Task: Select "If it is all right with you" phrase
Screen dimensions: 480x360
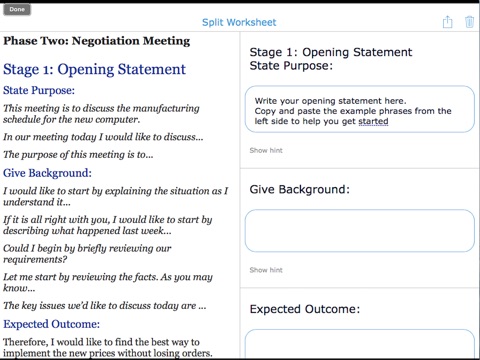Action: coord(108,225)
